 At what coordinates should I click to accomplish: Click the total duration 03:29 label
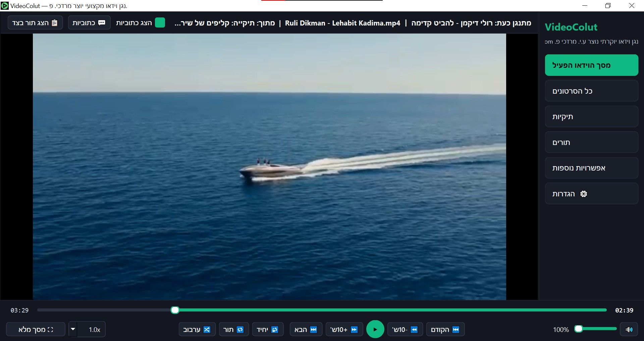pos(19,310)
